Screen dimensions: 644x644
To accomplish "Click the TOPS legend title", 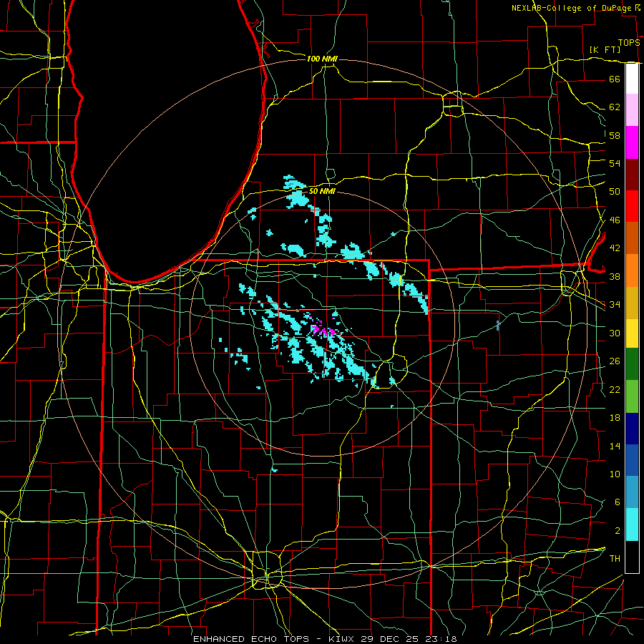I will click(x=629, y=43).
